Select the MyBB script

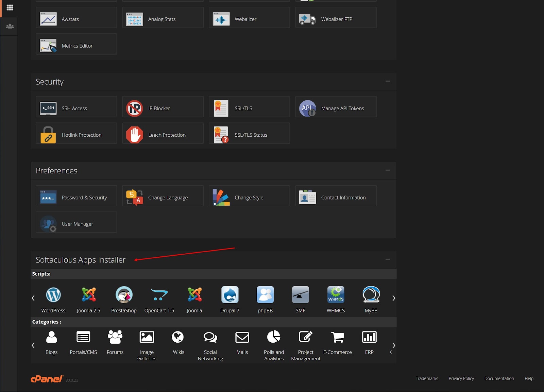[371, 299]
